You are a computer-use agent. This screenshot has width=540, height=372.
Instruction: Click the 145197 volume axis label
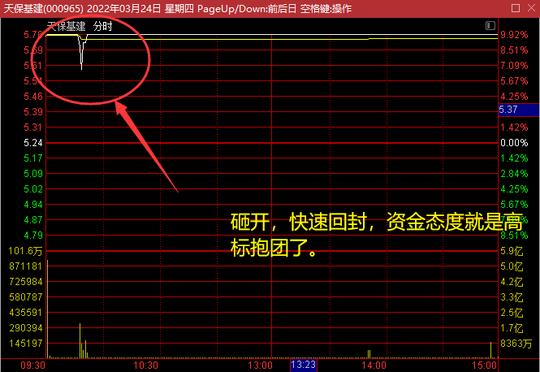point(25,343)
